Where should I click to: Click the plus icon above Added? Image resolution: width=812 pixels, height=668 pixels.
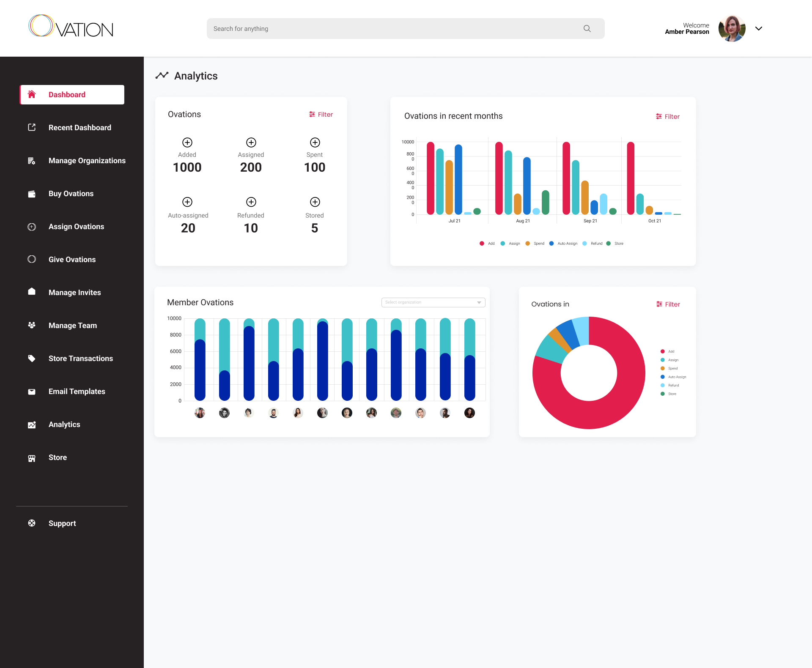(187, 142)
